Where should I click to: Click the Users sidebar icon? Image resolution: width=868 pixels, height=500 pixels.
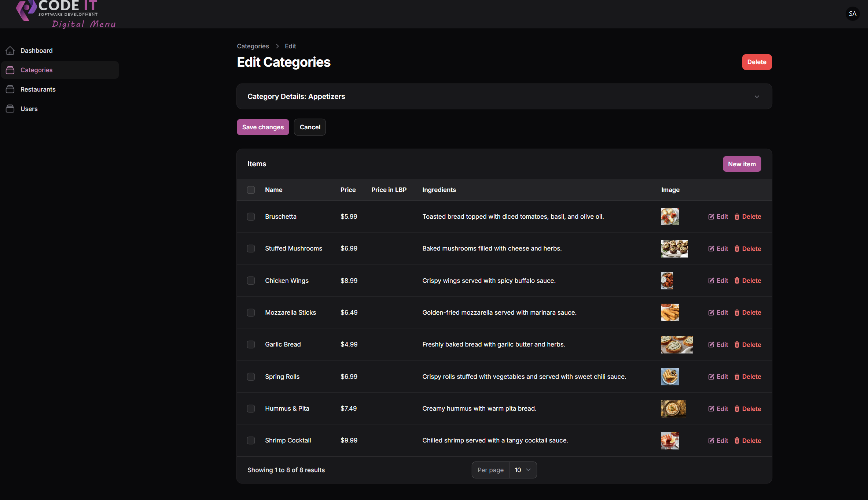click(10, 109)
